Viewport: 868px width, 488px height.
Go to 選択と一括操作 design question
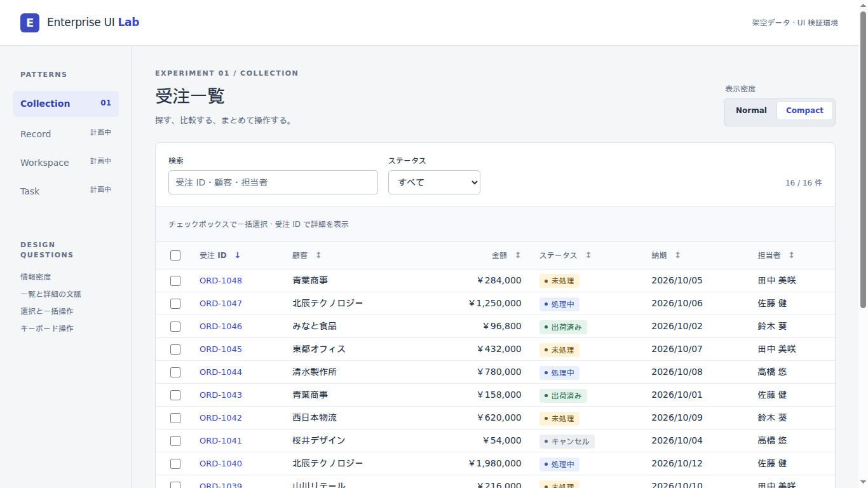[x=47, y=311]
